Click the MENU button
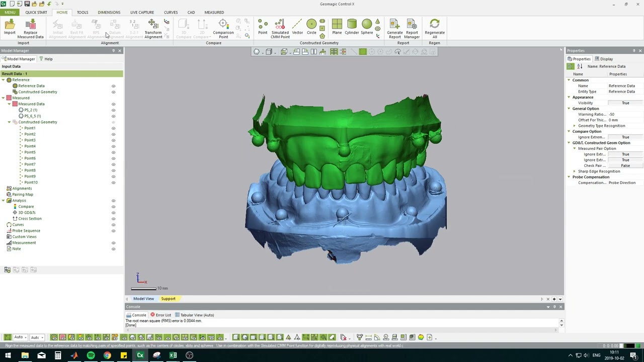 [x=10, y=12]
